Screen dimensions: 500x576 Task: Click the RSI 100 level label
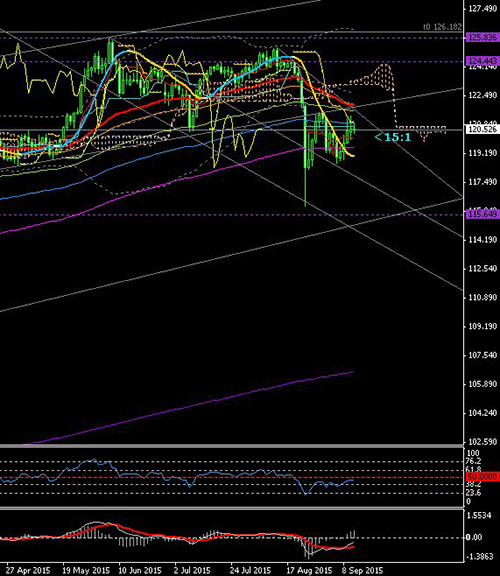473,453
